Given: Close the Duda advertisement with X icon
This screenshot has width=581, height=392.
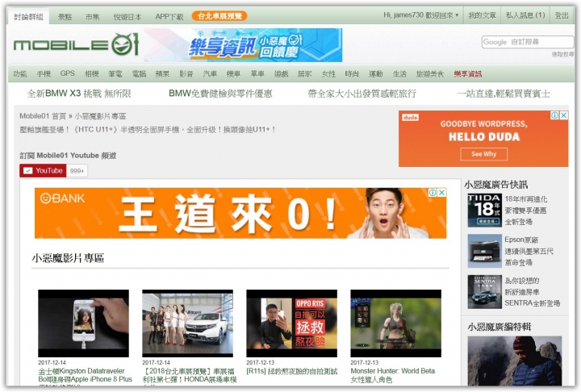Looking at the screenshot, I should pyautogui.click(x=563, y=115).
